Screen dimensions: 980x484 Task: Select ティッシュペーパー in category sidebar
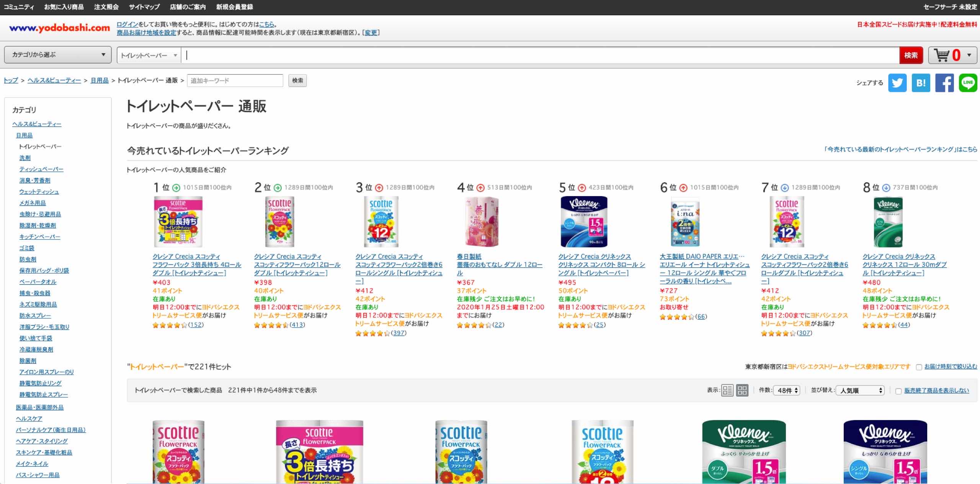(x=41, y=169)
